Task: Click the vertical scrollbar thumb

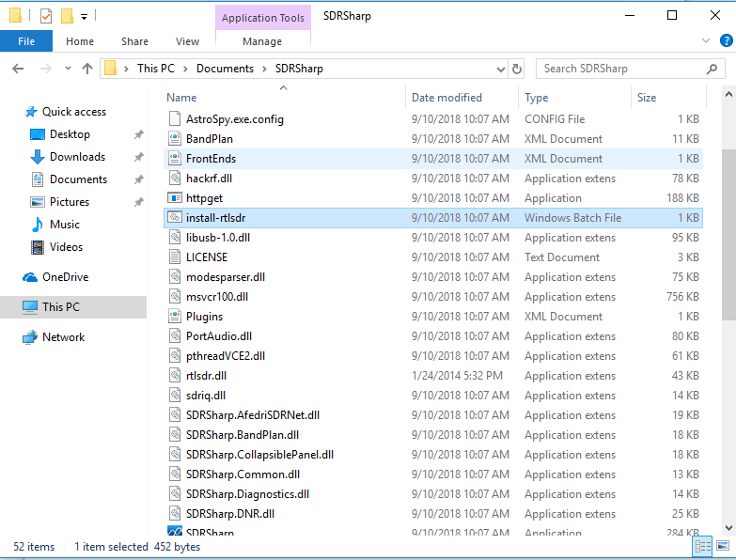Action: 728,235
